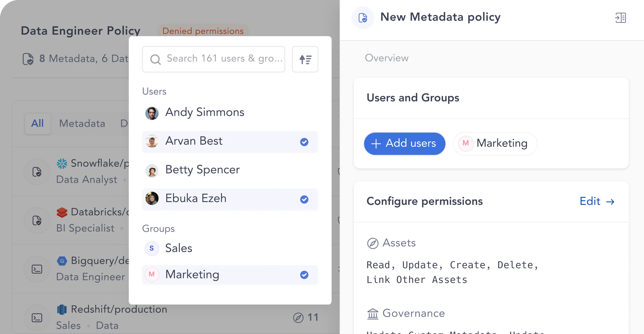644x334 pixels.
Task: Select Betty Spencer from users list
Action: click(x=230, y=170)
